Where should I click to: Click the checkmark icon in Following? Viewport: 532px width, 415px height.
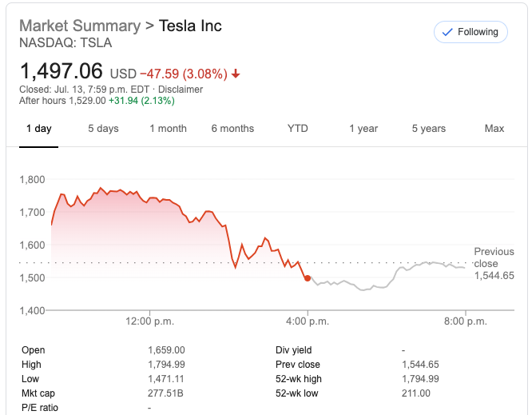pyautogui.click(x=447, y=32)
